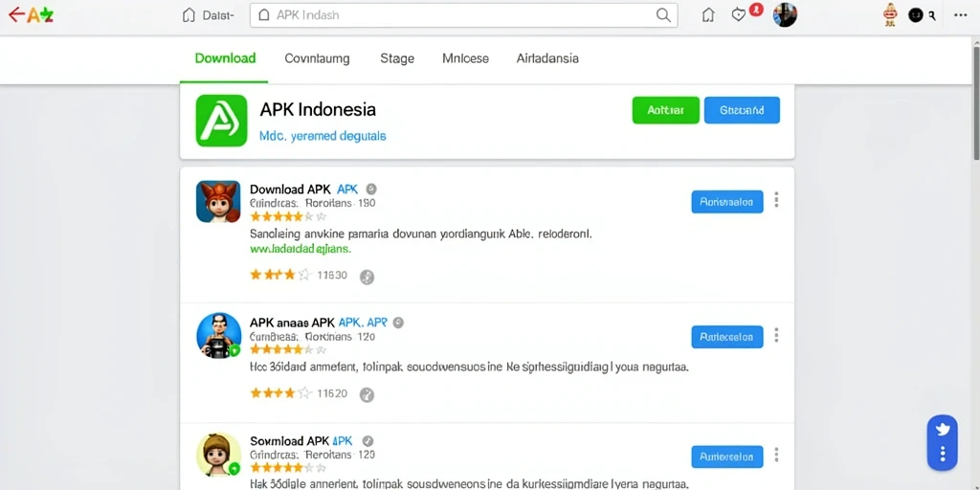Open the blue round app icon of APK anaas
Screen dimensions: 980x490
click(x=219, y=336)
